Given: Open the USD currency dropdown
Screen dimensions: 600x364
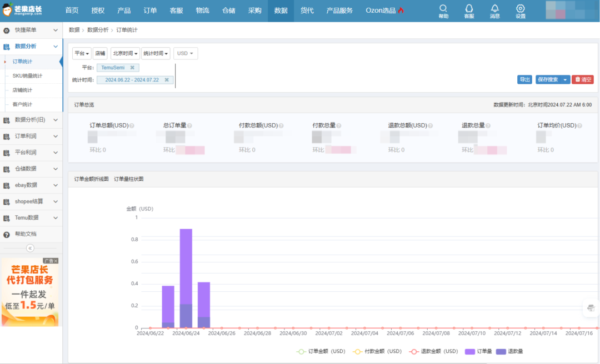Looking at the screenshot, I should coord(185,53).
